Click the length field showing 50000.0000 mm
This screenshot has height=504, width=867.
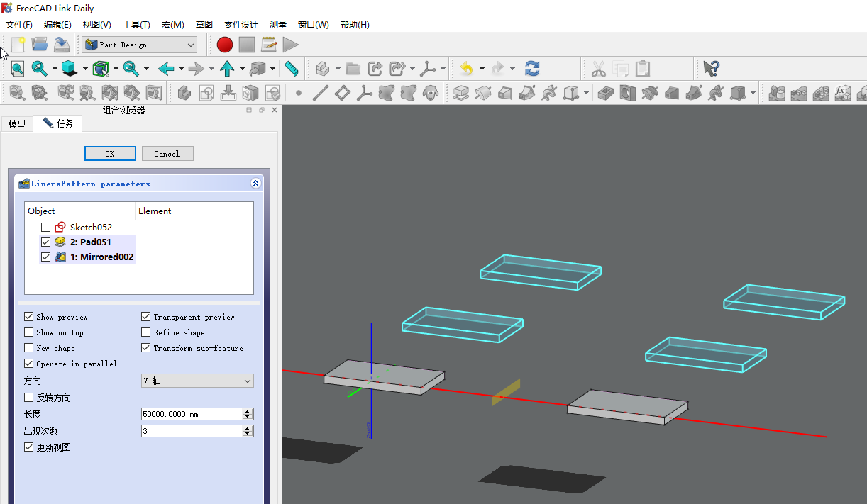tap(192, 414)
